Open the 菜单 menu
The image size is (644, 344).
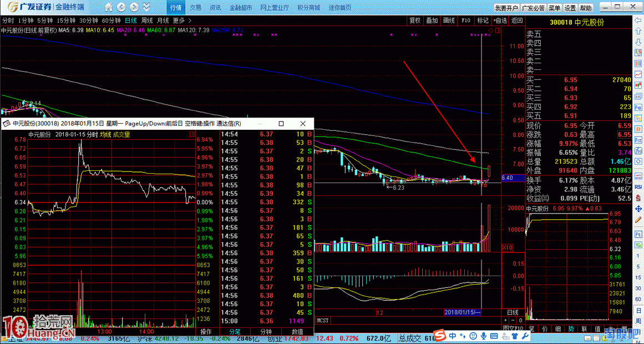coord(555,8)
